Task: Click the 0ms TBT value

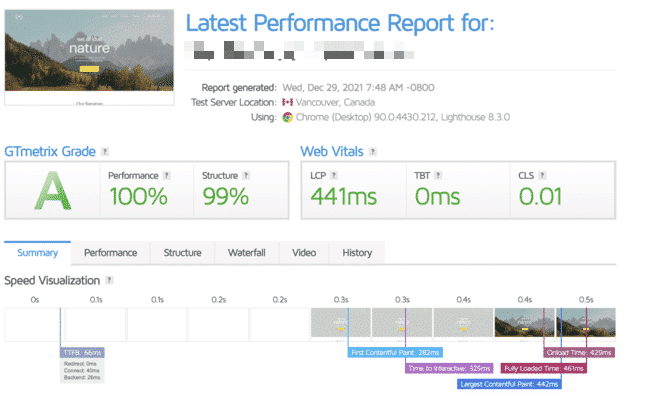Action: click(x=437, y=197)
